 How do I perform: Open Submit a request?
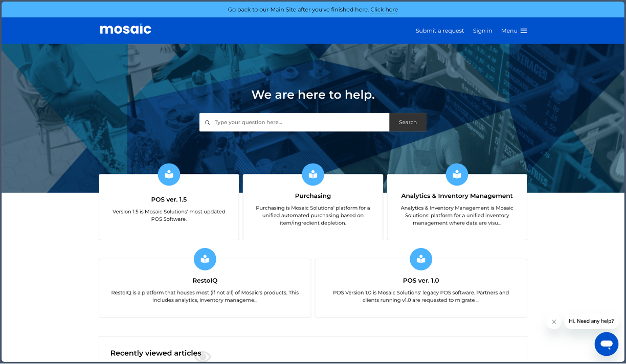click(x=440, y=31)
